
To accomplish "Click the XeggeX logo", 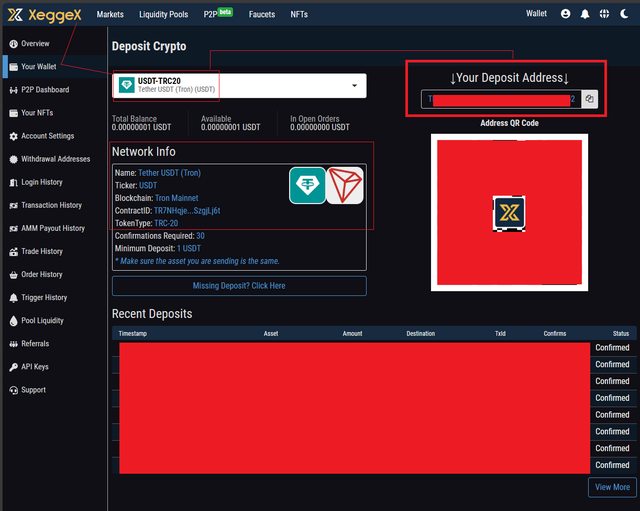I will 45,15.
